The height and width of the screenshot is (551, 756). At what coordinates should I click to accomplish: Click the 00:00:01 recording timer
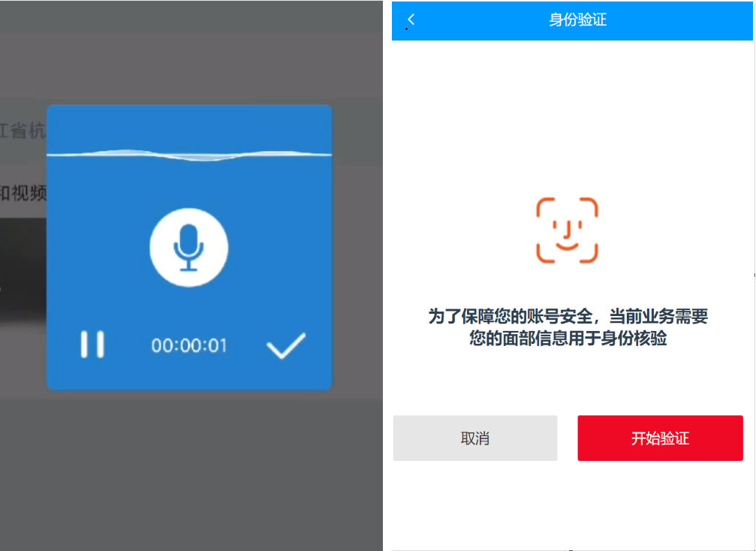coord(188,345)
